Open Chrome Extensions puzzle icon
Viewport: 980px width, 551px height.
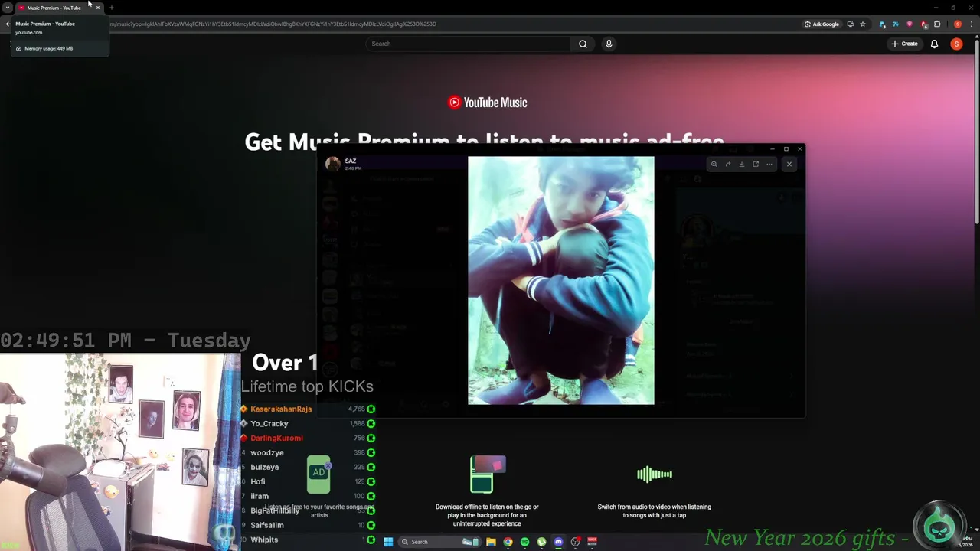pyautogui.click(x=937, y=24)
